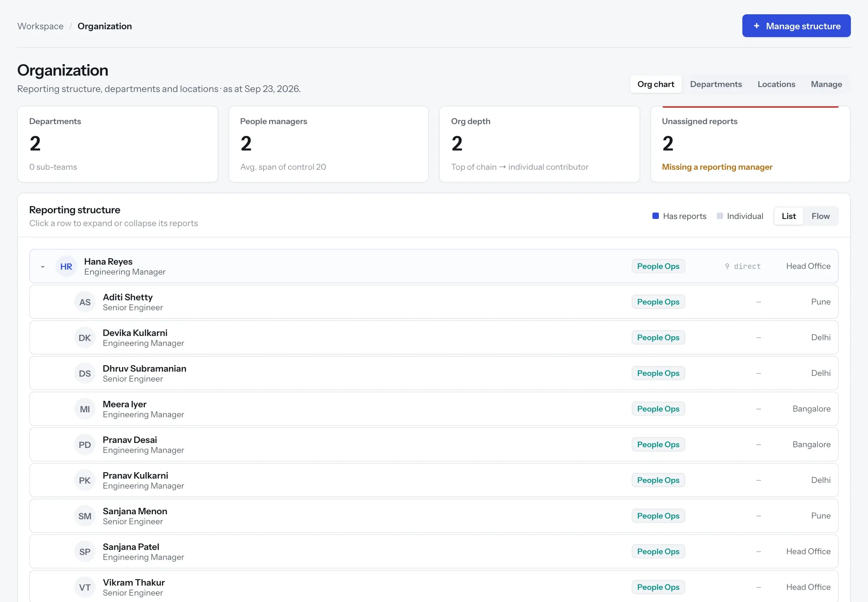Collapse Hana Reyes row with the chevron
868x602 pixels.
pos(42,267)
